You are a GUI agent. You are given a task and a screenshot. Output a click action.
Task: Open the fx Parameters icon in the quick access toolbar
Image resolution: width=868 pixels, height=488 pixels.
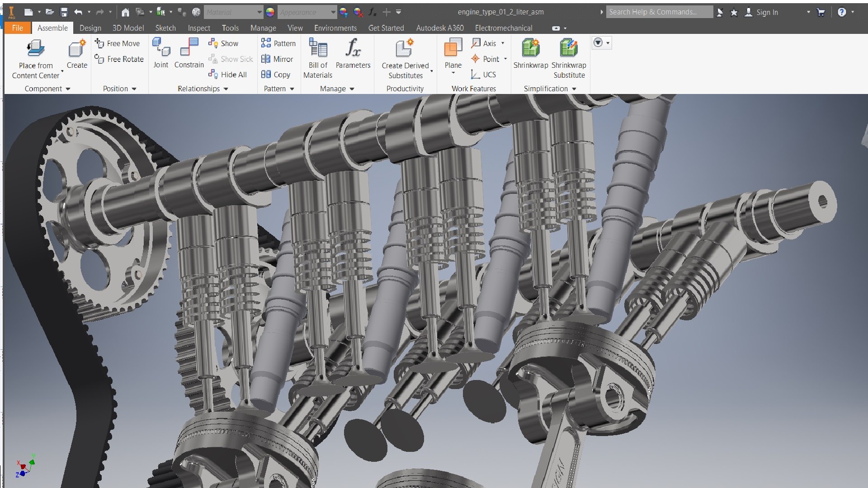[x=373, y=12]
